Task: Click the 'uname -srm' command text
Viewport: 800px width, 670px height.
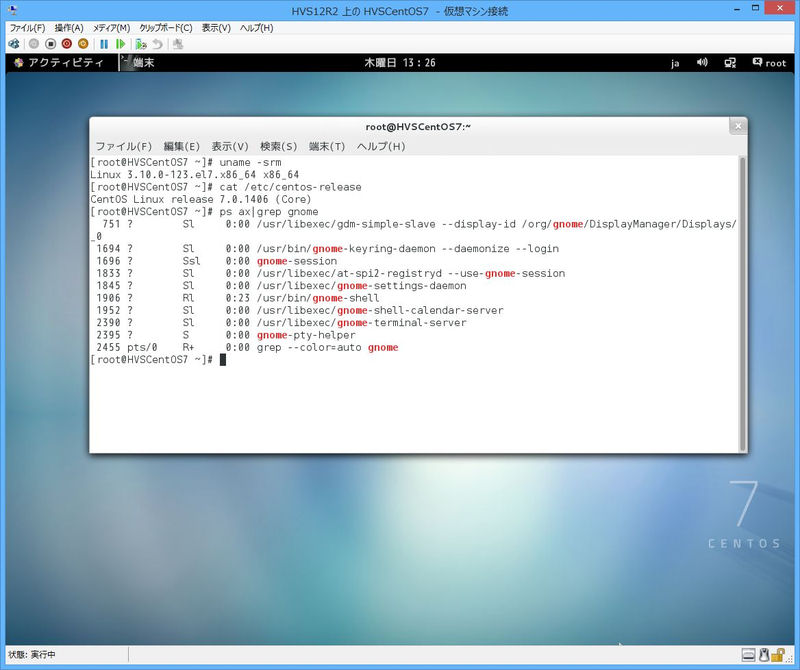Action: (250, 162)
